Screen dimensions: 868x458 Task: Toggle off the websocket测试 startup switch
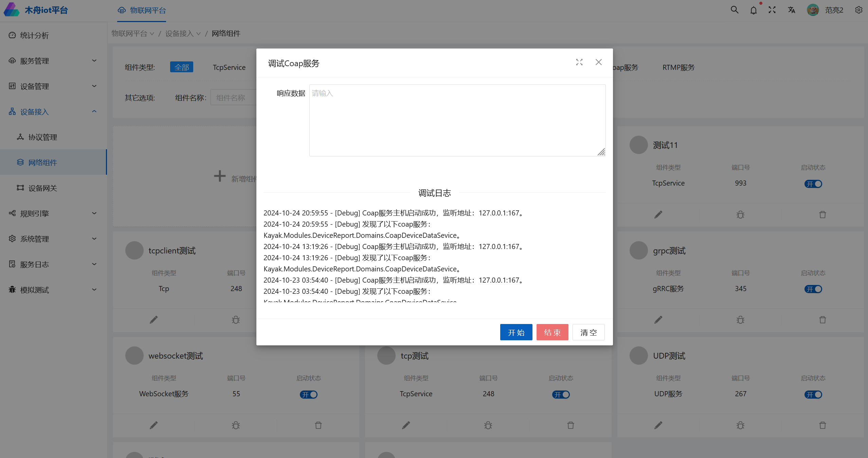[308, 395]
